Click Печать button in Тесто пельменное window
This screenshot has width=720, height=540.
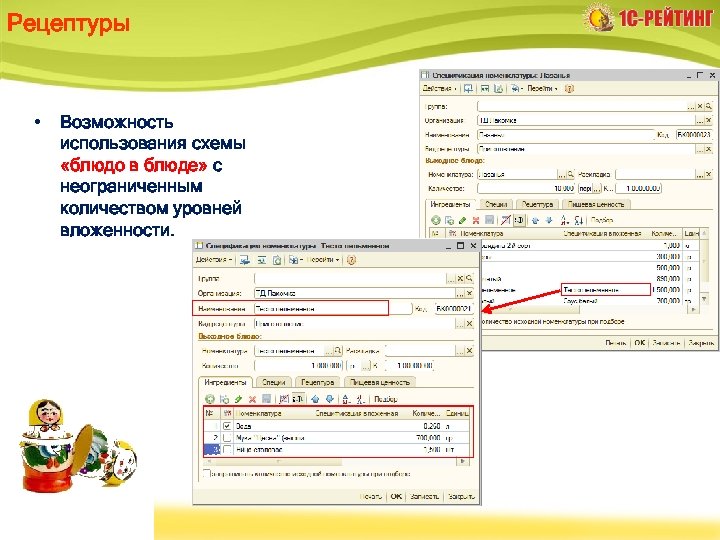coord(371,496)
